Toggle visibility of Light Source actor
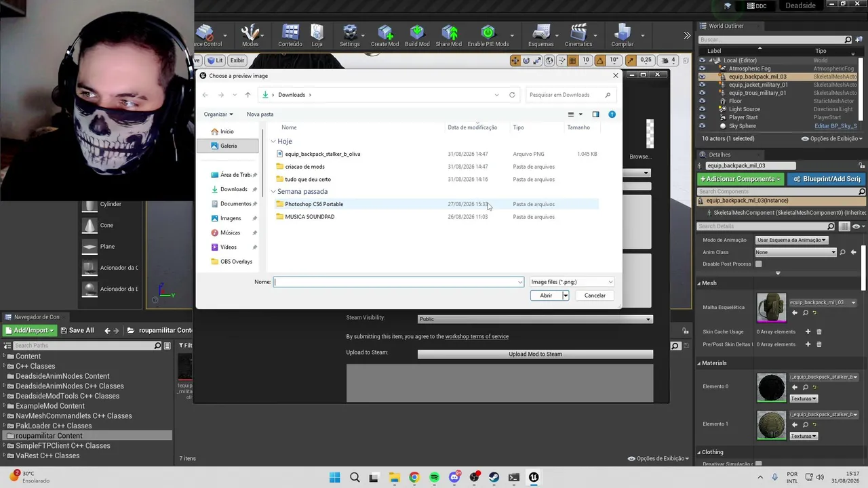Viewport: 868px width, 488px height. pos(702,109)
